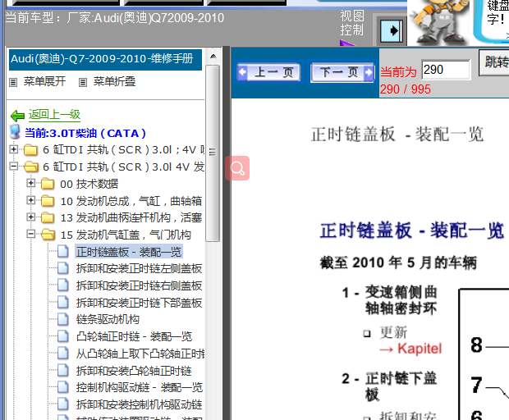Click page icon beside 凸轮轴正时链 - 装配一览
The image size is (509, 420).
pos(63,336)
